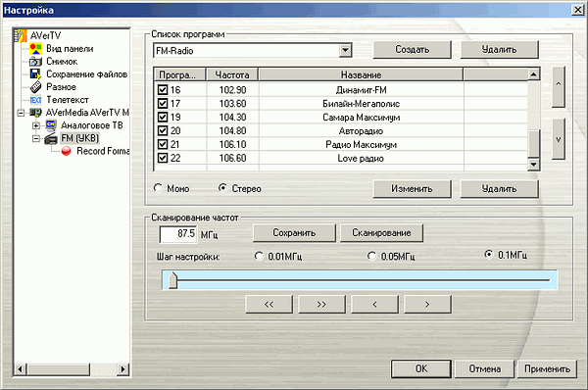
Task: Collapse the AVerMedia AVerTV tree node
Action: click(21, 113)
